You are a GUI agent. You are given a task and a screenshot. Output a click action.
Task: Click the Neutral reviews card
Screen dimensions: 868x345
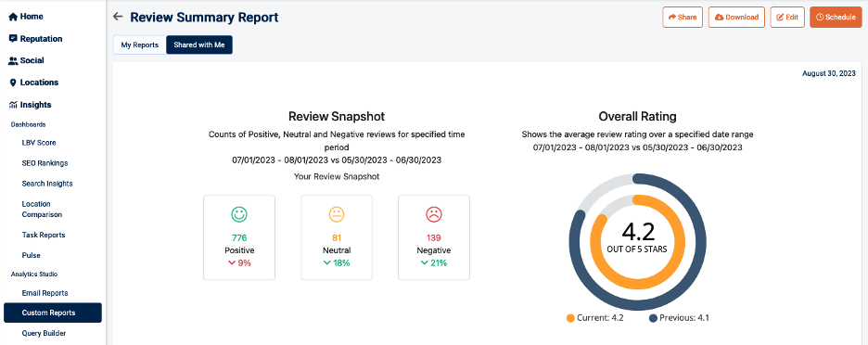pyautogui.click(x=337, y=237)
